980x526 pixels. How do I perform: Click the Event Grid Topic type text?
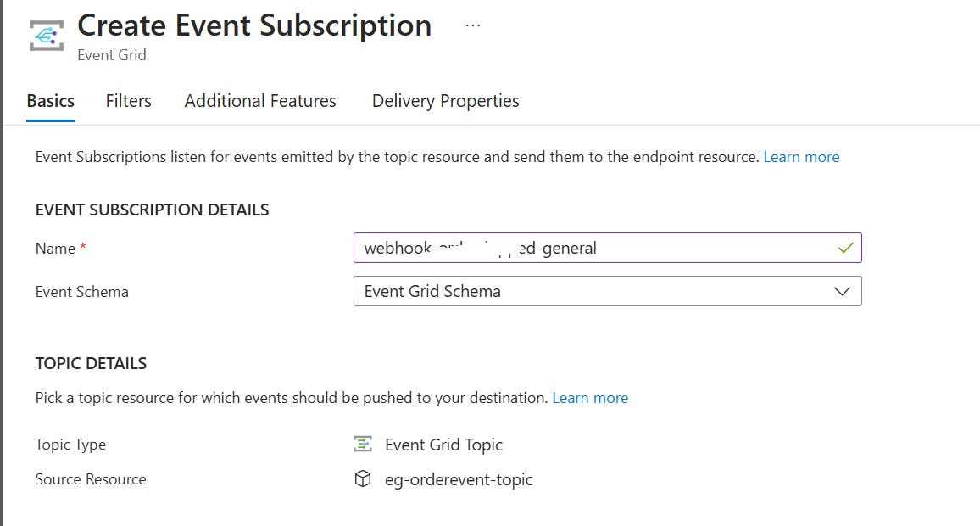tap(443, 445)
